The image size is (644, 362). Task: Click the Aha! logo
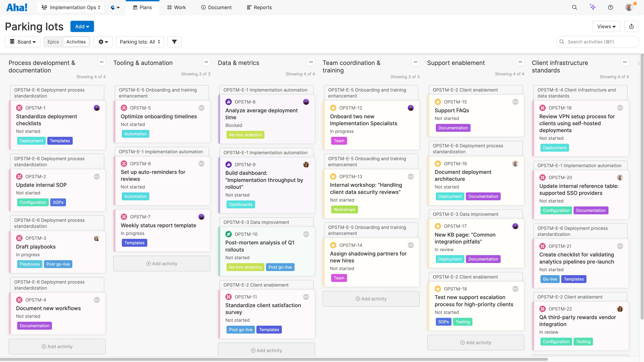tap(16, 7)
